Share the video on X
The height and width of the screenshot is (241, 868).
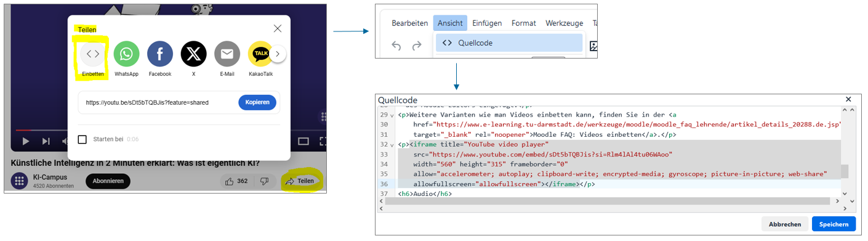click(193, 54)
